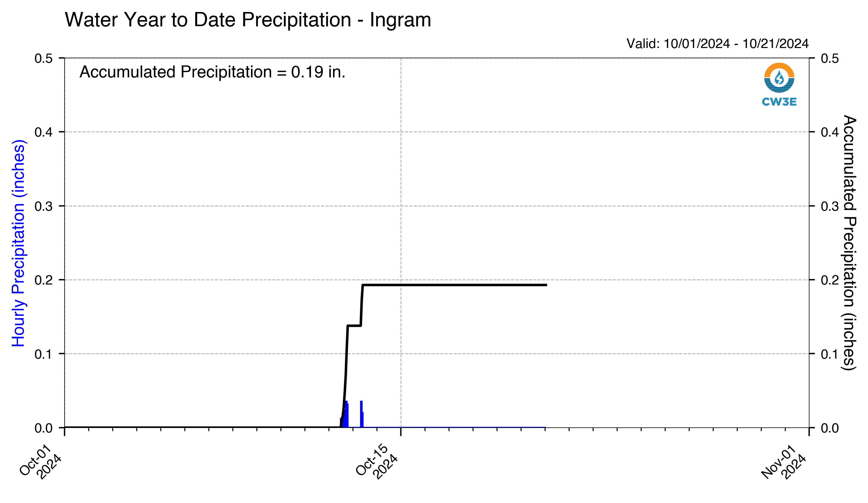The image size is (868, 503).
Task: Click the 0.5 tick label on left axis
Action: click(x=44, y=58)
